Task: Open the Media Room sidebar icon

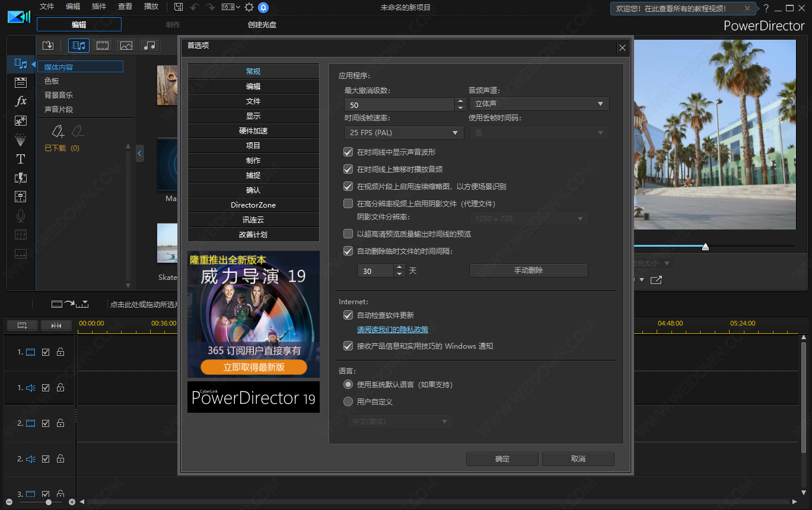Action: tap(21, 63)
